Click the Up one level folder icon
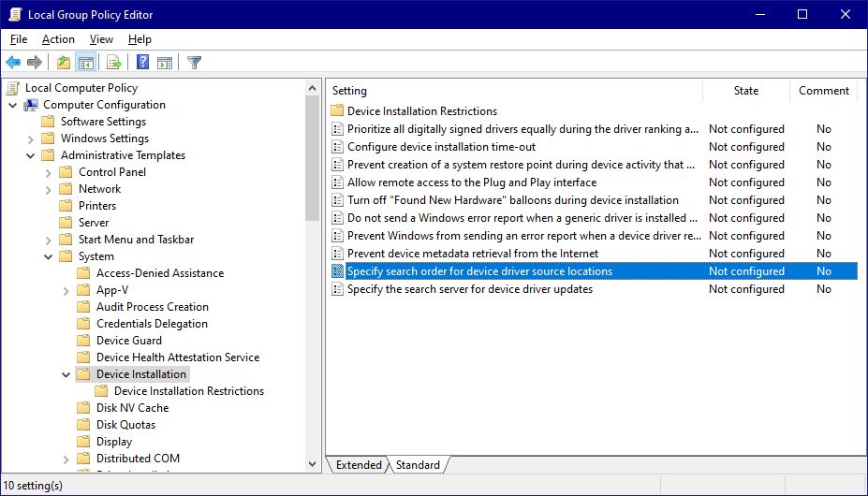 (x=64, y=63)
